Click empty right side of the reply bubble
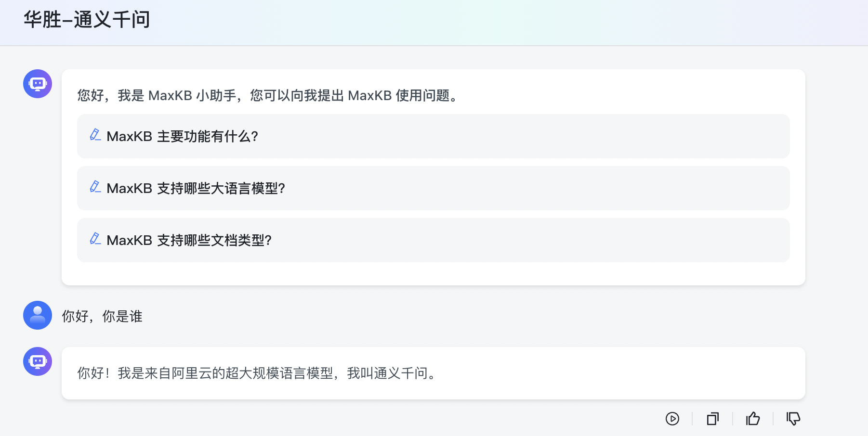Viewport: 868px width, 436px height. [626, 373]
